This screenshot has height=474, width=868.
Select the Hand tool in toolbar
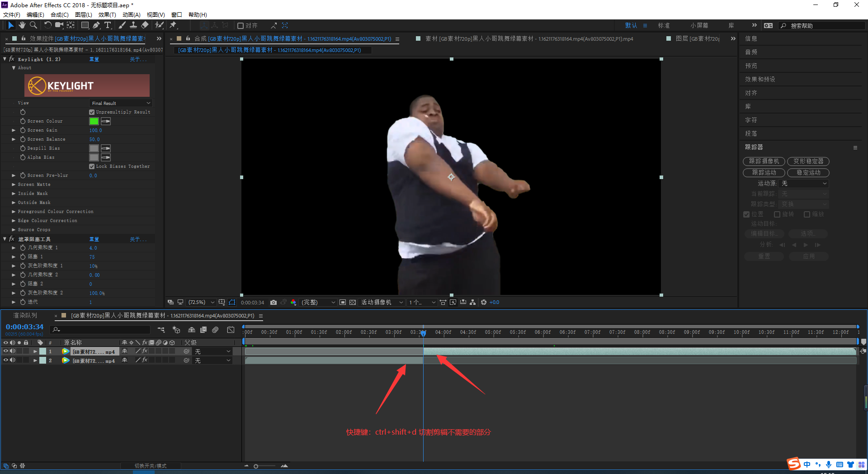(22, 25)
